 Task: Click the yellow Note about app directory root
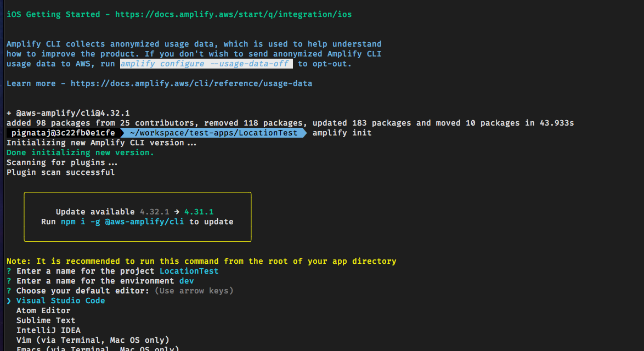[201, 261]
